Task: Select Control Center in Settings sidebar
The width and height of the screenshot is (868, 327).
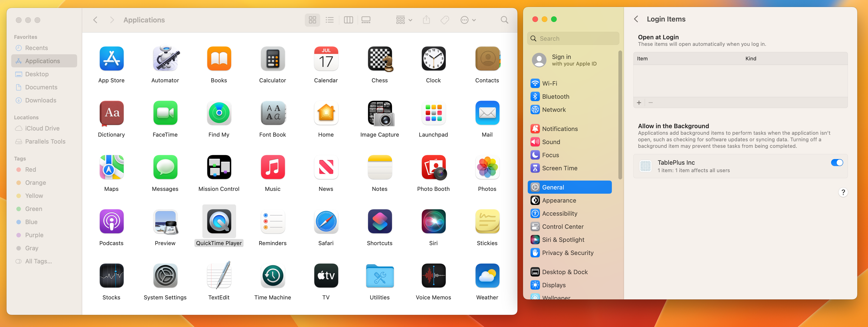Action: 562,227
